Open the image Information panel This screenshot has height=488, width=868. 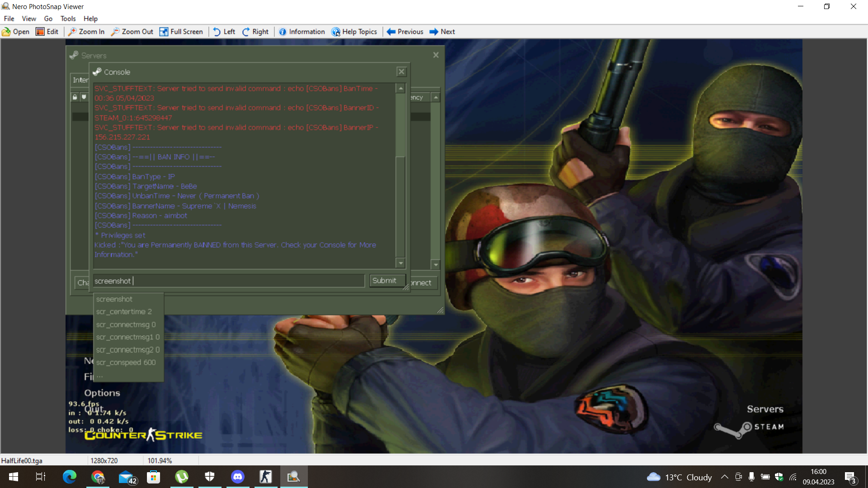(302, 32)
